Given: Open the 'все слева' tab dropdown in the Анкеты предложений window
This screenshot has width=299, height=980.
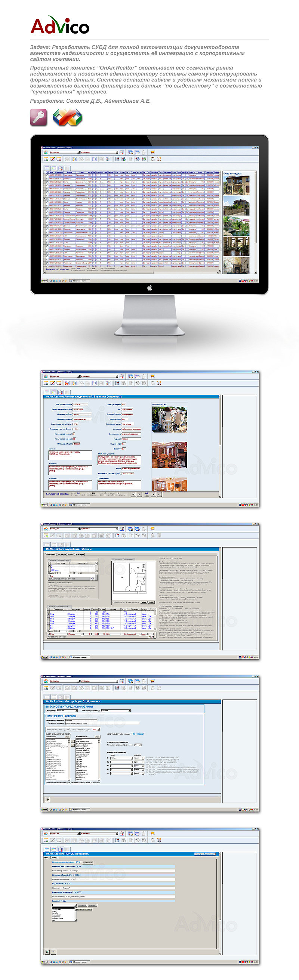Looking at the screenshot, I should 117,376.
